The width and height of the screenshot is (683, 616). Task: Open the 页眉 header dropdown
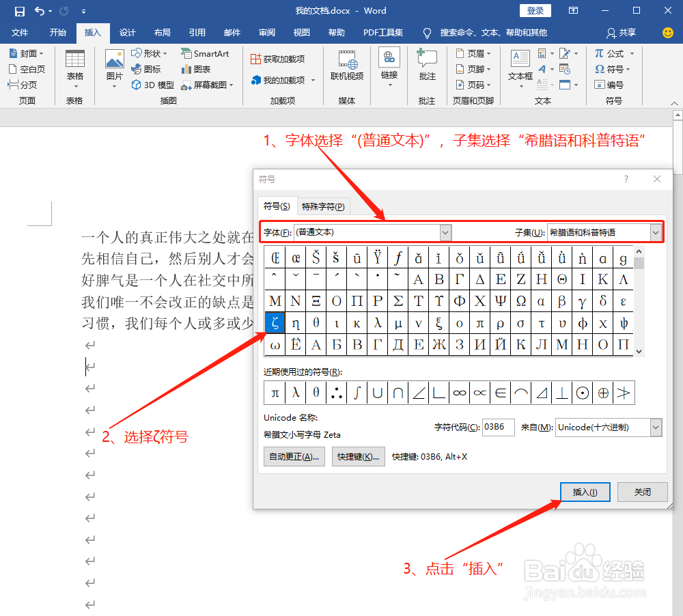473,53
